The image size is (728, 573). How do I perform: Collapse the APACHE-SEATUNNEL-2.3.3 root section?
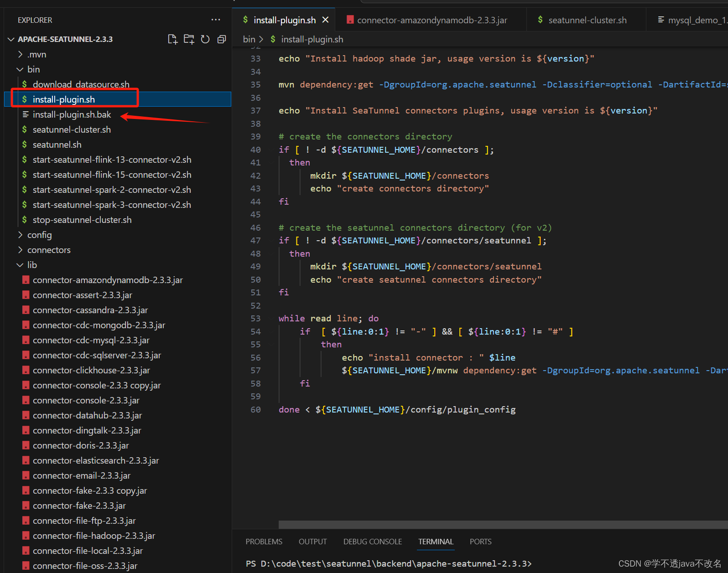point(11,39)
